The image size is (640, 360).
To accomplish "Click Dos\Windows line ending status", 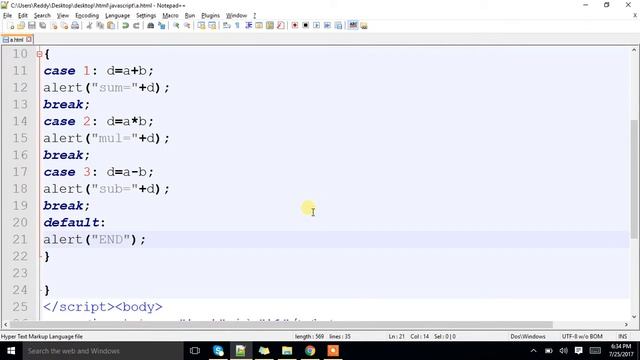I will [528, 336].
